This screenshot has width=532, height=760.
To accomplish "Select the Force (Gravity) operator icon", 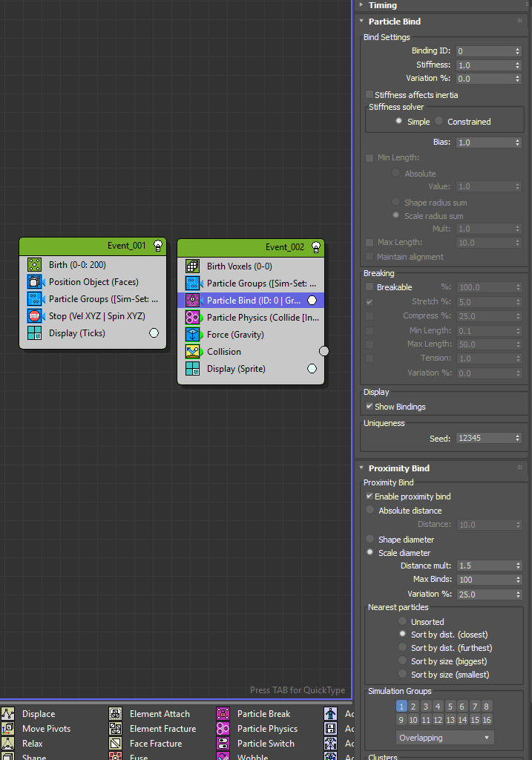I will point(193,335).
